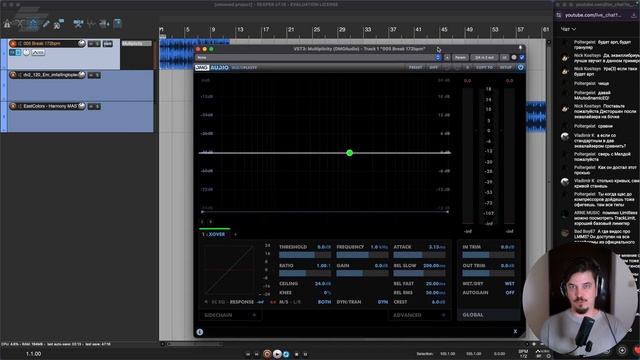Click the pencil draw tool in REAPER toolbar
The width and height of the screenshot is (640, 360).
pos(46,24)
